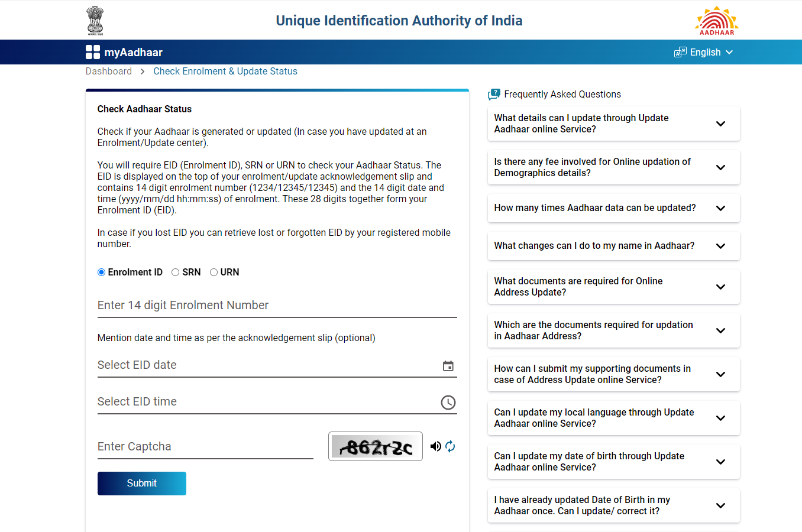Image resolution: width=802 pixels, height=532 pixels.
Task: Refresh the captcha image
Action: click(x=450, y=446)
